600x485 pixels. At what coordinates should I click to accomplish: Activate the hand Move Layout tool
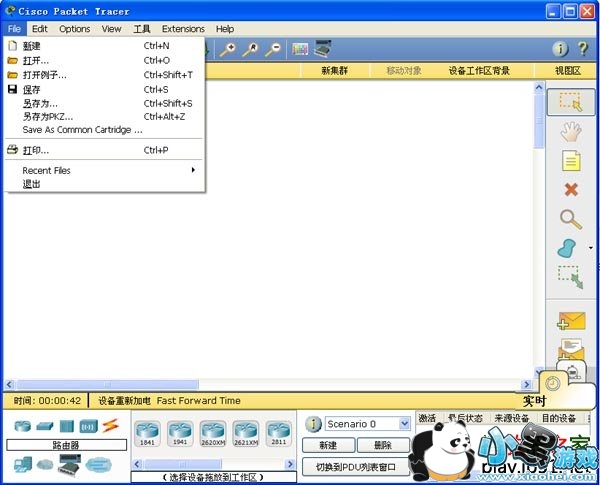point(570,131)
